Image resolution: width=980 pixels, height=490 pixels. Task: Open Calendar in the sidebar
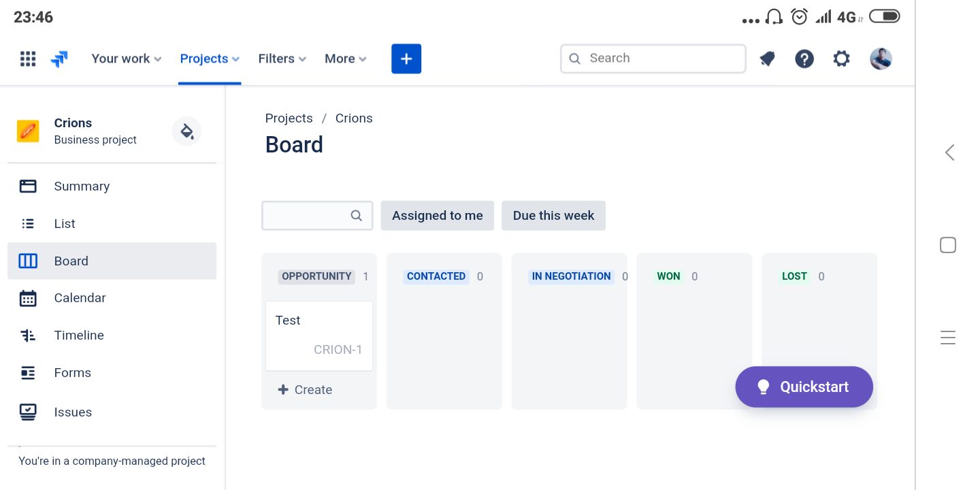pos(112,298)
